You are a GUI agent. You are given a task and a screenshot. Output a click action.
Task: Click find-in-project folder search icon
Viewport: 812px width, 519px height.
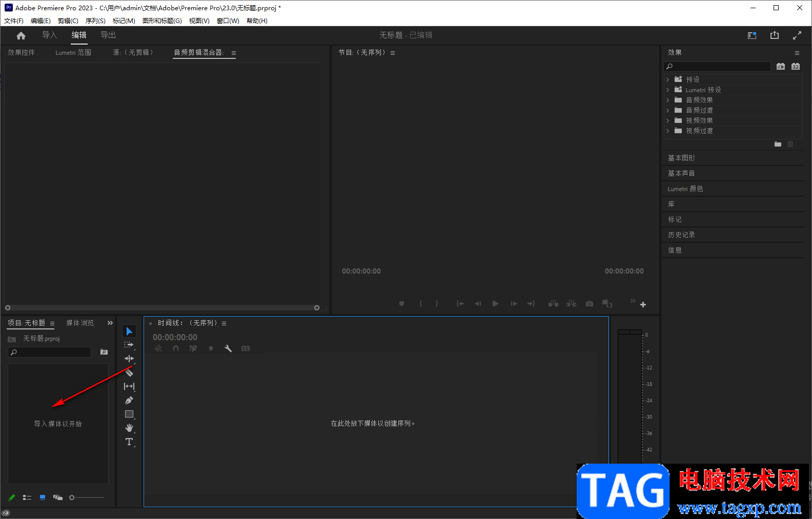(104, 352)
